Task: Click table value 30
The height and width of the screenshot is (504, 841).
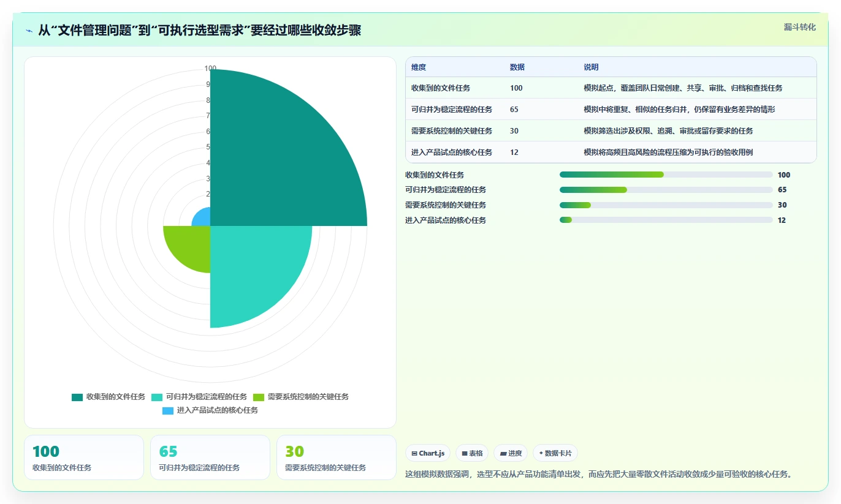Action: [x=514, y=131]
